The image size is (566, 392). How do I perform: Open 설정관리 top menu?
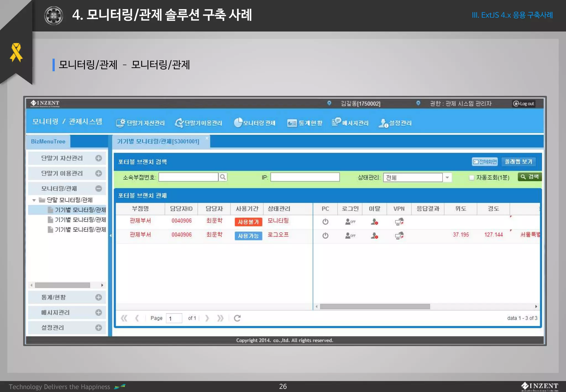click(x=395, y=123)
